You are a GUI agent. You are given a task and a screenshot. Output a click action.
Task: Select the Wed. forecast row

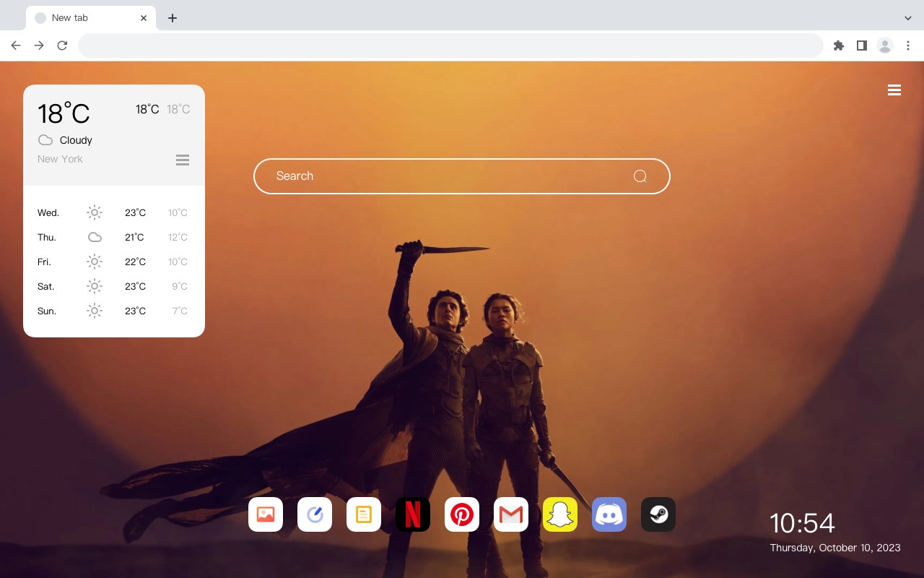[x=113, y=212]
